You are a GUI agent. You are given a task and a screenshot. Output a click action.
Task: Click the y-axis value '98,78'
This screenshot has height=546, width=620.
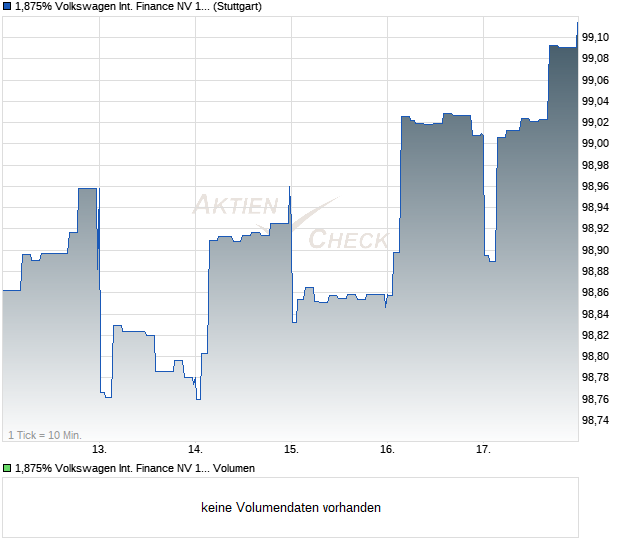coord(595,378)
